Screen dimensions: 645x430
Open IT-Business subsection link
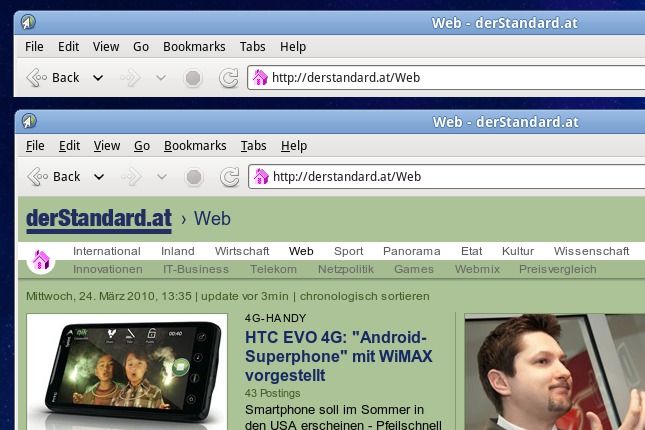196,269
